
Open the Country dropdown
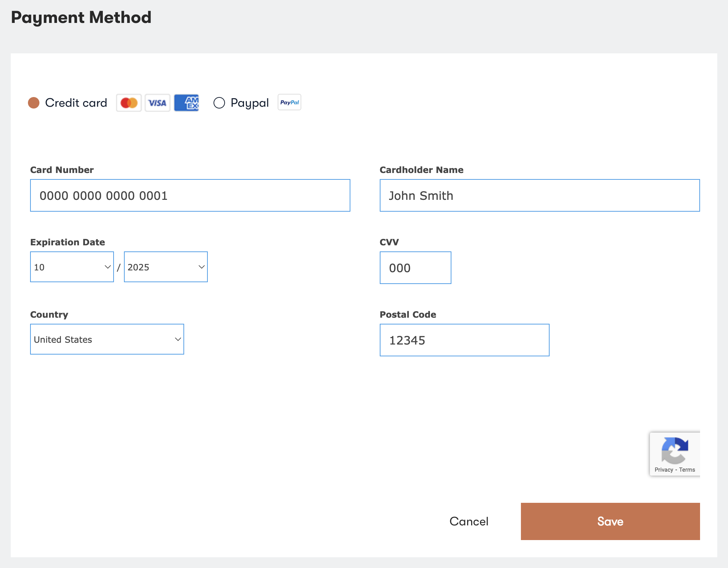coord(107,339)
